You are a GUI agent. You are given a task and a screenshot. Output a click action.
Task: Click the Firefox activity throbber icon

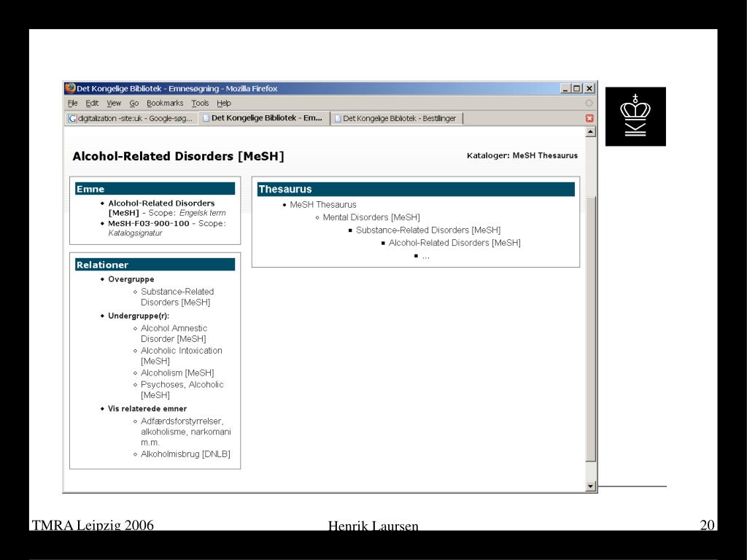589,103
